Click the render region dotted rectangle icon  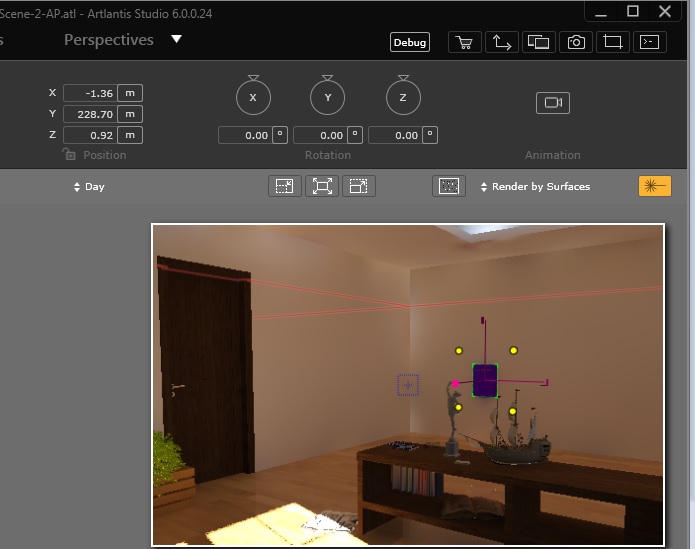click(x=449, y=186)
